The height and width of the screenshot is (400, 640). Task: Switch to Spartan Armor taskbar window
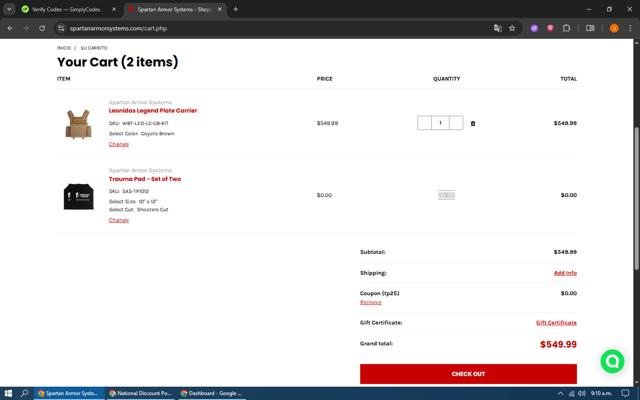(69, 393)
